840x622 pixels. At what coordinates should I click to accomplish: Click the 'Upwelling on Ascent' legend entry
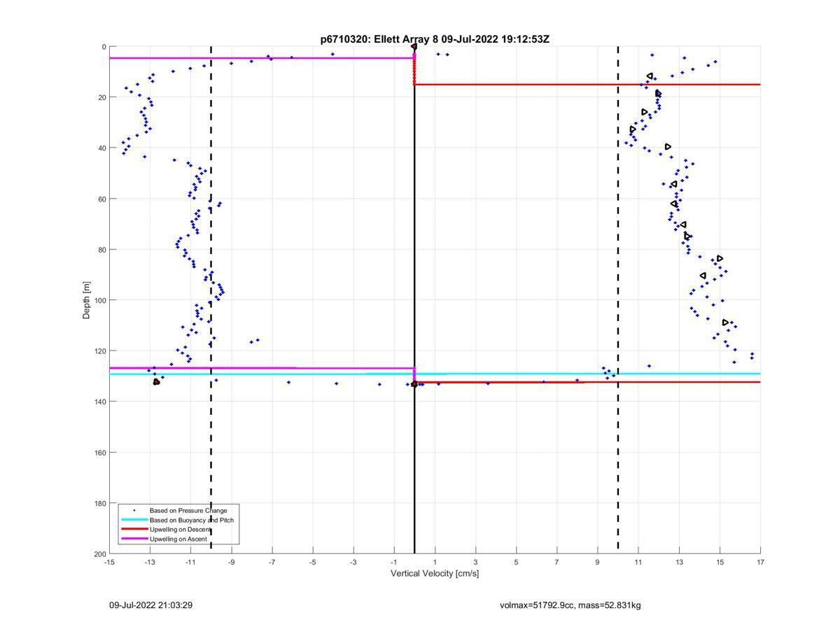click(179, 539)
